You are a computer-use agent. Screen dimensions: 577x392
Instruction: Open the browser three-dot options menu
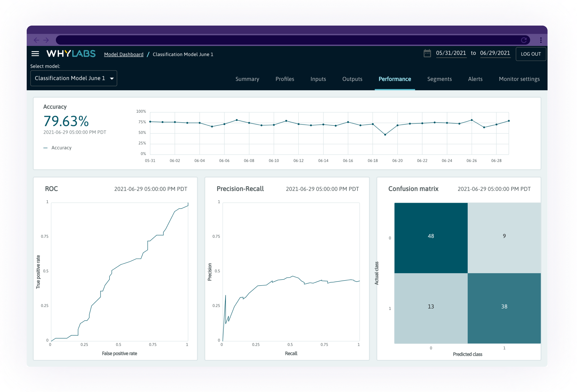(541, 40)
